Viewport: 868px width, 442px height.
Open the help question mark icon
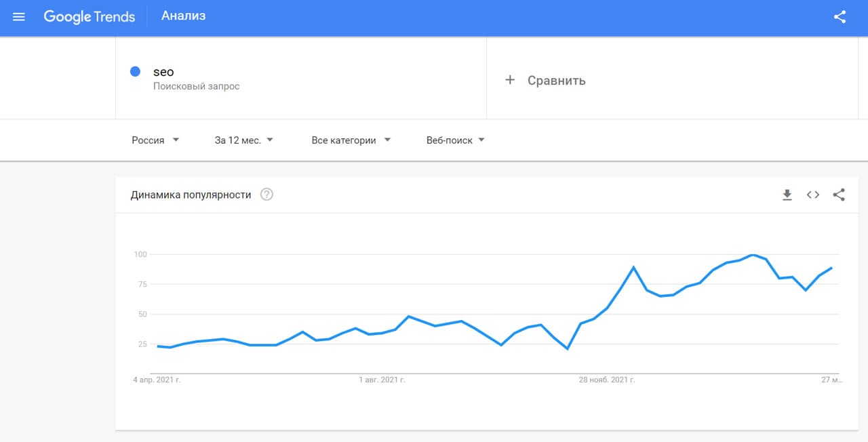coord(267,195)
